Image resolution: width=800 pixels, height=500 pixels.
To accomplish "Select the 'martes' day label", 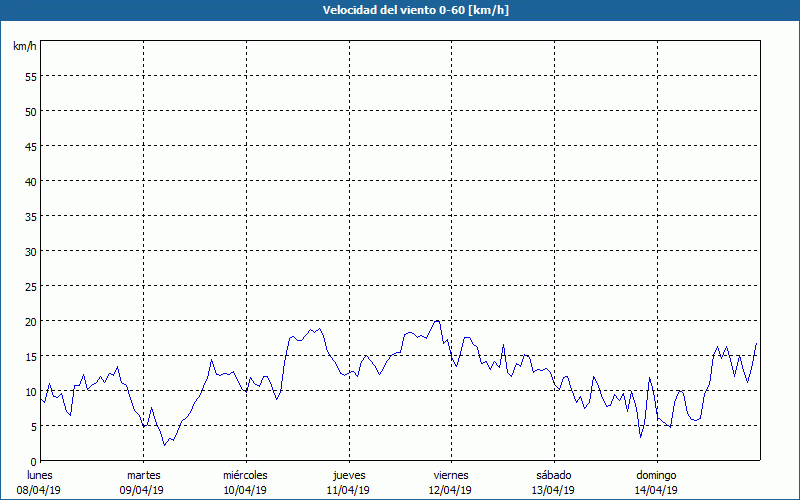I will 143,475.
